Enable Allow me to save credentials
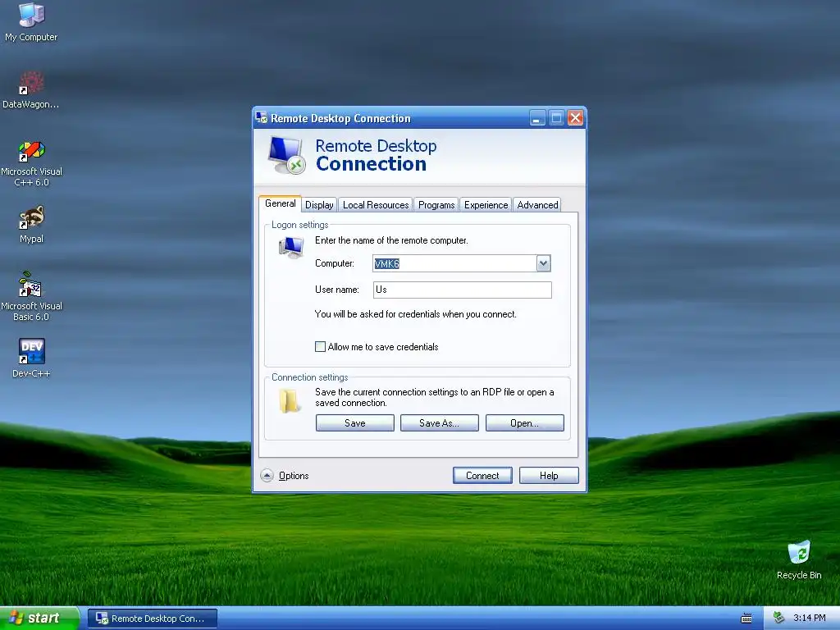 coord(321,347)
